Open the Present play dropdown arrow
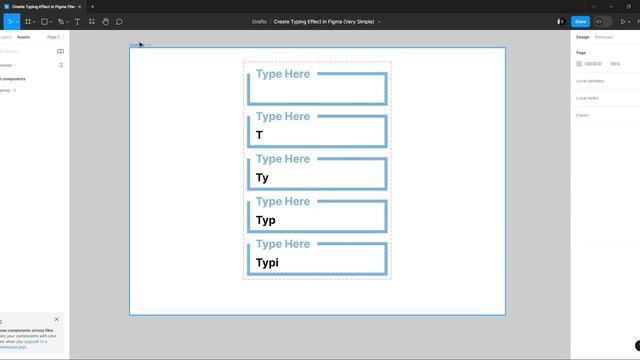640x360 pixels. (629, 22)
